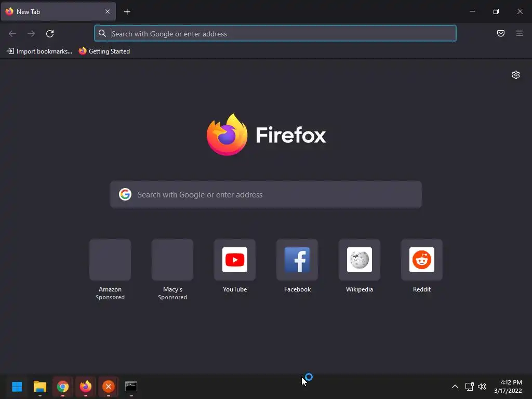Click the Amazon label text
This screenshot has height=399, width=532.
click(x=110, y=289)
